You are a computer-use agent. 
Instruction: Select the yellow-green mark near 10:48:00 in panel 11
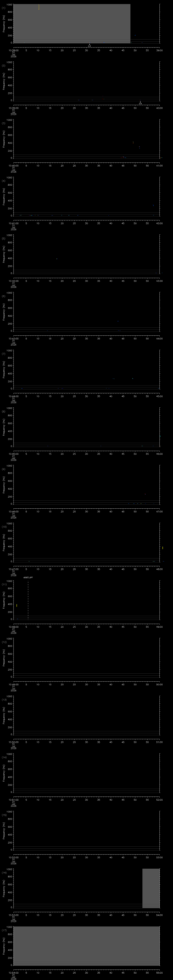pos(17,605)
